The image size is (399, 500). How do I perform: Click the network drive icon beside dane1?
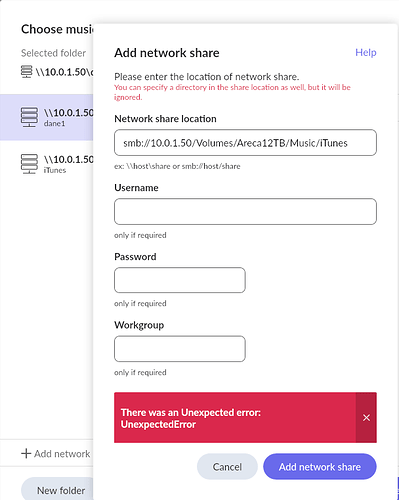(x=29, y=117)
